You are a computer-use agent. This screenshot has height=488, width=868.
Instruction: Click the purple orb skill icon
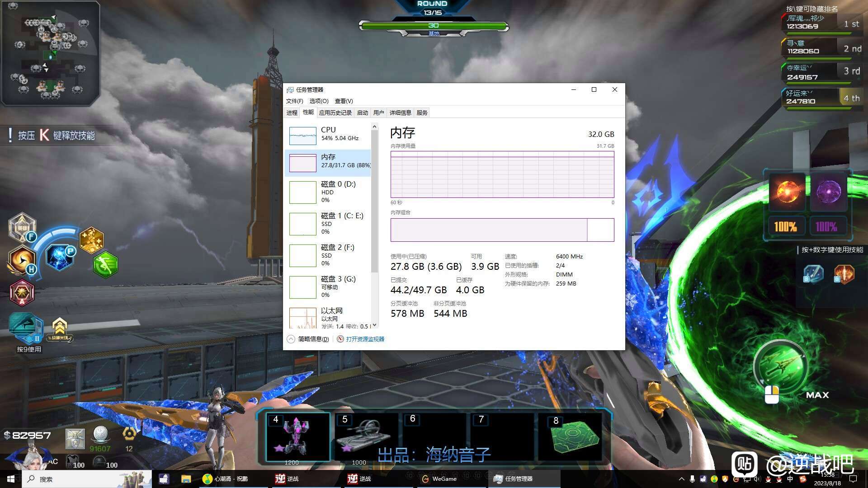[x=828, y=192]
